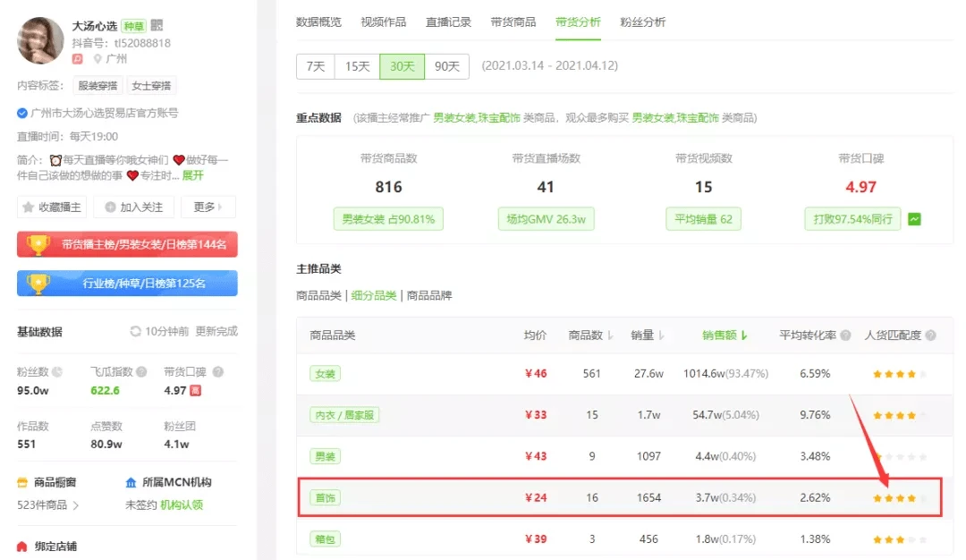Open the 更多 dropdown menu
966x560 pixels.
208,207
